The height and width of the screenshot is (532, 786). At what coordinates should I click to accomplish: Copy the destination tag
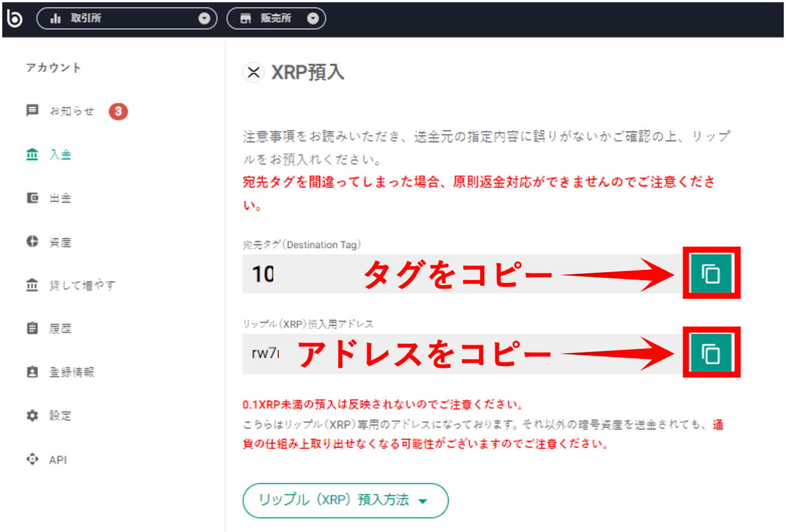point(711,273)
